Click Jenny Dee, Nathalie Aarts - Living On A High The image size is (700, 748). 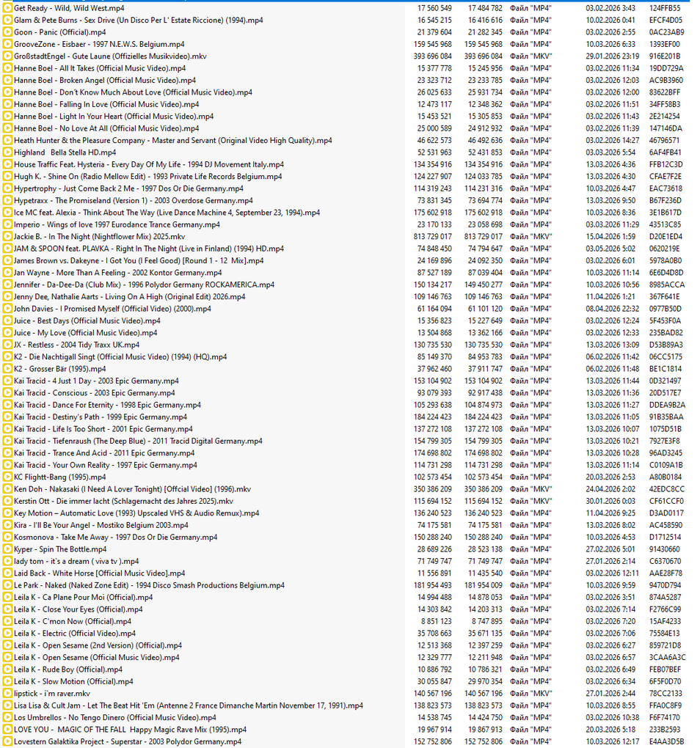tap(129, 297)
